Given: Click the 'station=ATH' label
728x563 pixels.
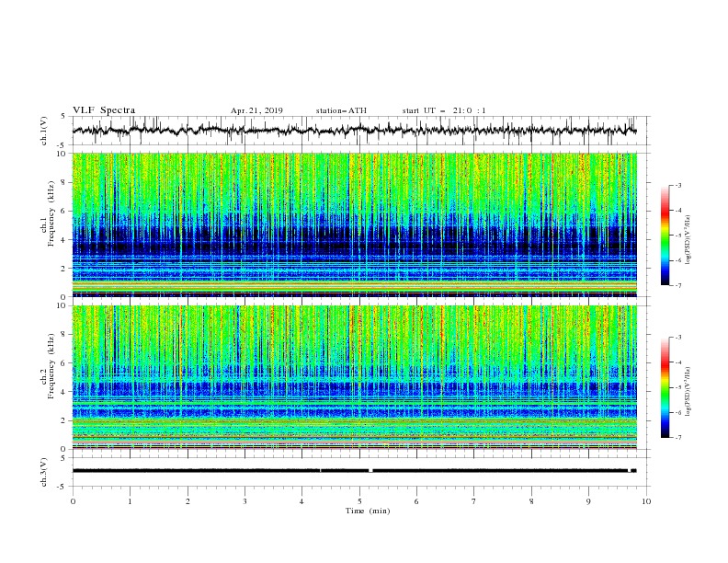Looking at the screenshot, I should coord(341,110).
